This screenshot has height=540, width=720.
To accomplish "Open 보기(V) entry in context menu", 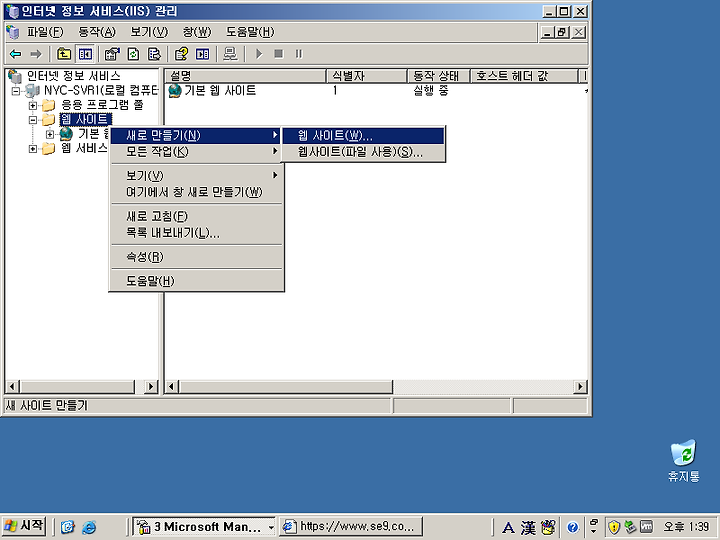I will click(196, 175).
